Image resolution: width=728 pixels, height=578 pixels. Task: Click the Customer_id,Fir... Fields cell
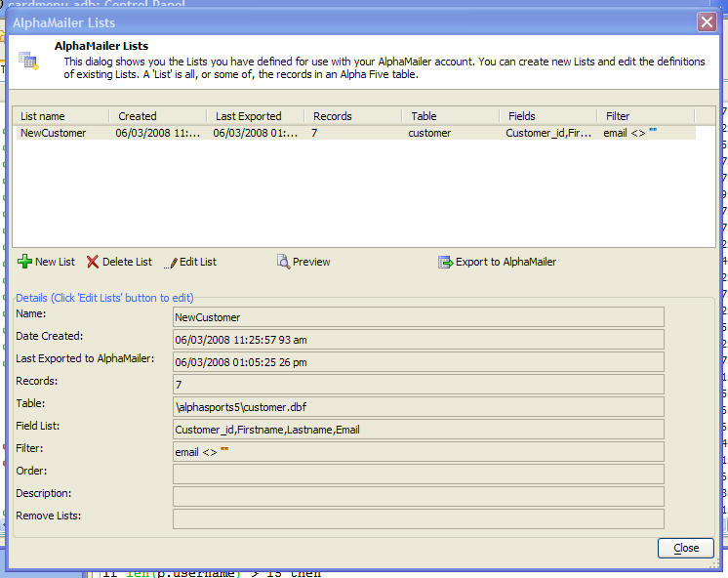click(548, 133)
